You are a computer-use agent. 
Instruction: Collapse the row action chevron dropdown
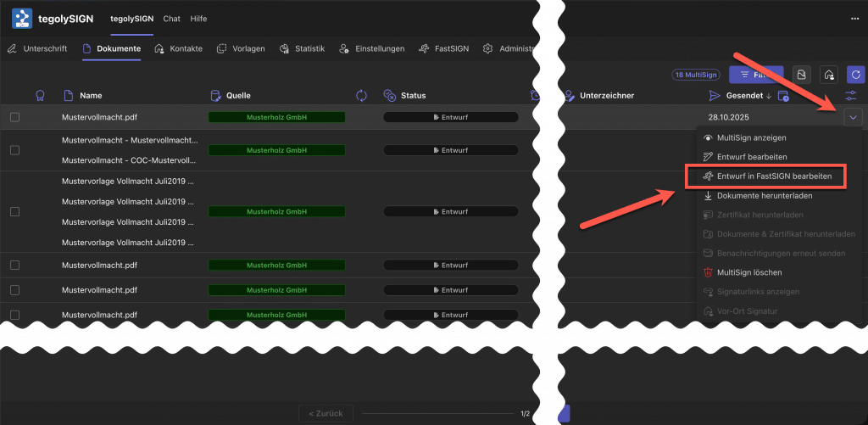[853, 118]
